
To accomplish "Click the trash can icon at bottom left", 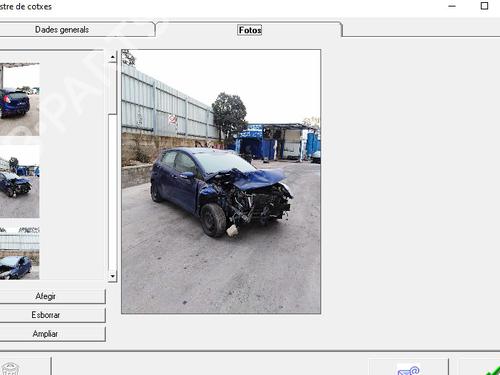I will tap(10, 369).
